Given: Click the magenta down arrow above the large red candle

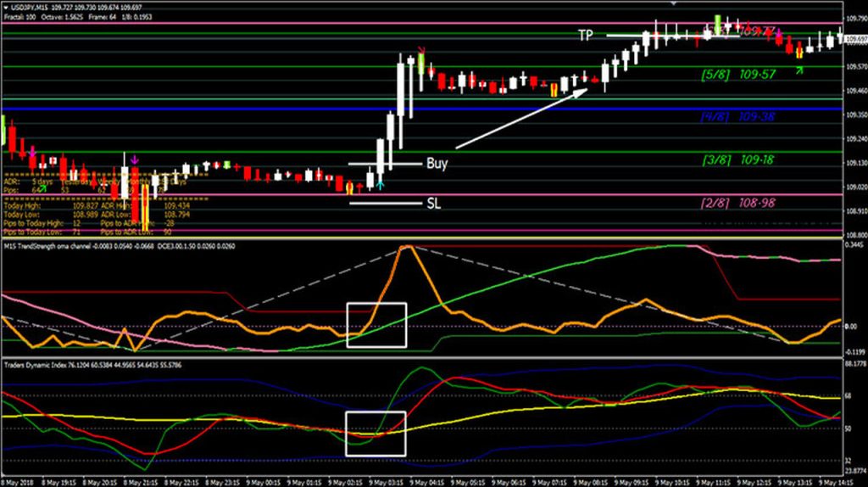Looking at the screenshot, I should click(x=134, y=159).
